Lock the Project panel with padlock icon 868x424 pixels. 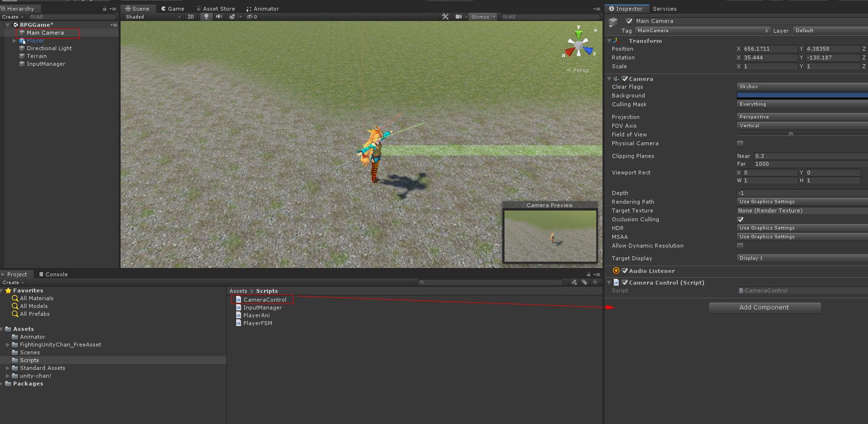pyautogui.click(x=588, y=274)
